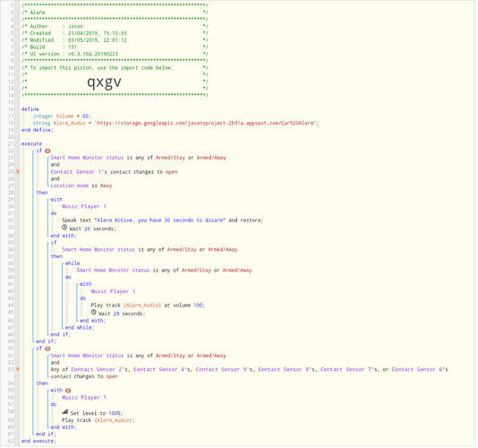Click the clock icon before 'Wait 20 seconds'
Screen dimensions: 478x448
coord(64,228)
